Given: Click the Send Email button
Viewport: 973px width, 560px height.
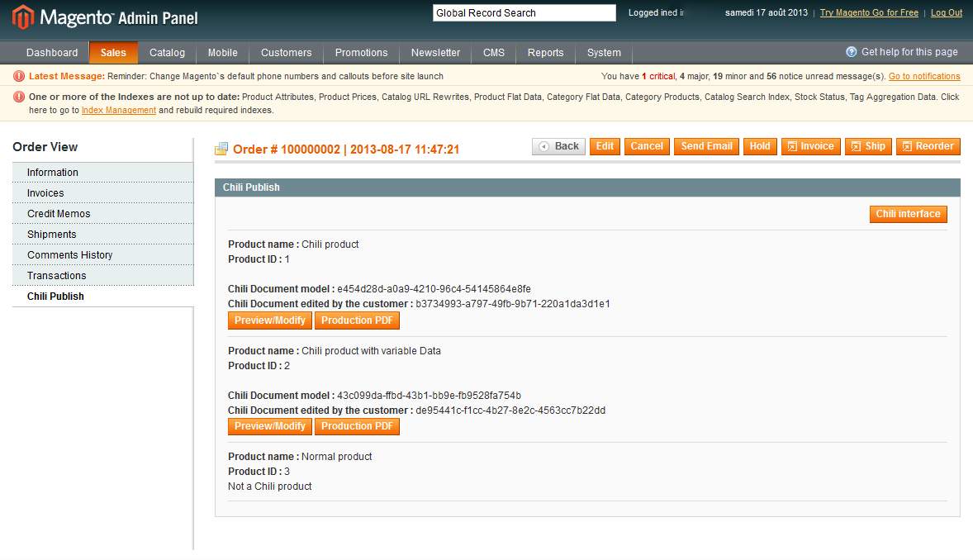Looking at the screenshot, I should click(x=706, y=146).
